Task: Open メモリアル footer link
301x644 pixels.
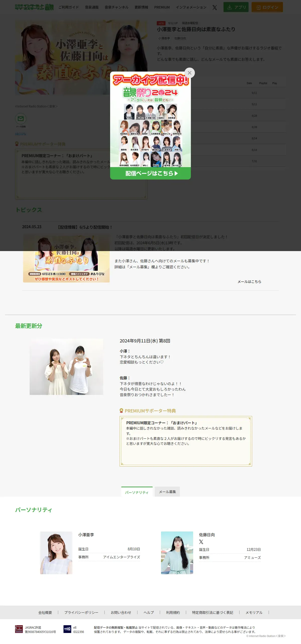Action: 254,613
